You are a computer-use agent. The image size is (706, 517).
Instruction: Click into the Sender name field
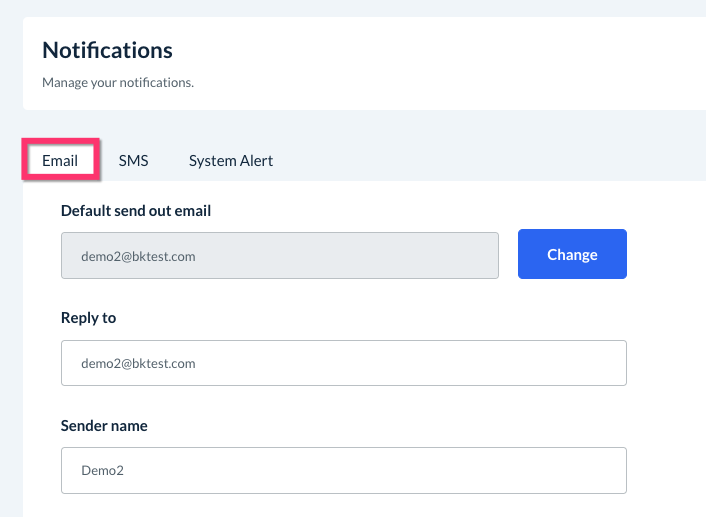pos(343,470)
